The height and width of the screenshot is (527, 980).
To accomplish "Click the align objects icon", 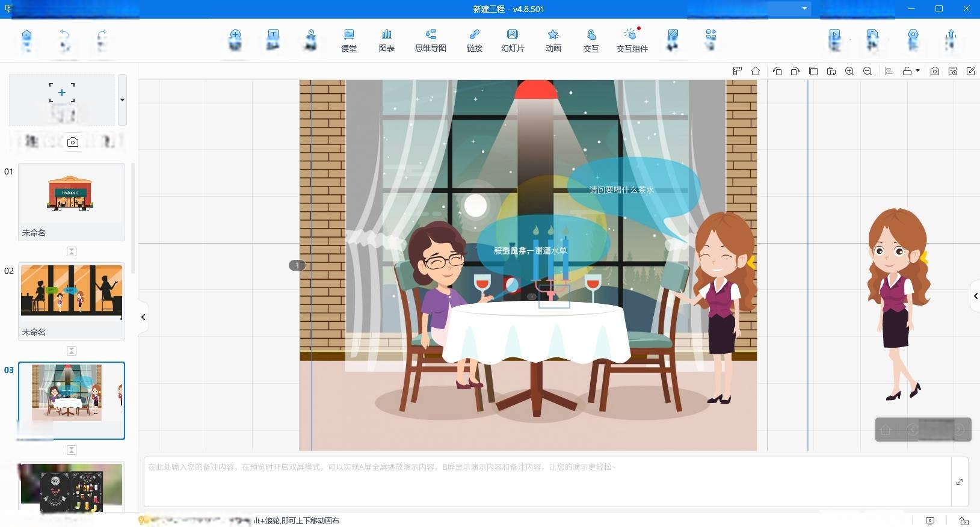I will [889, 71].
